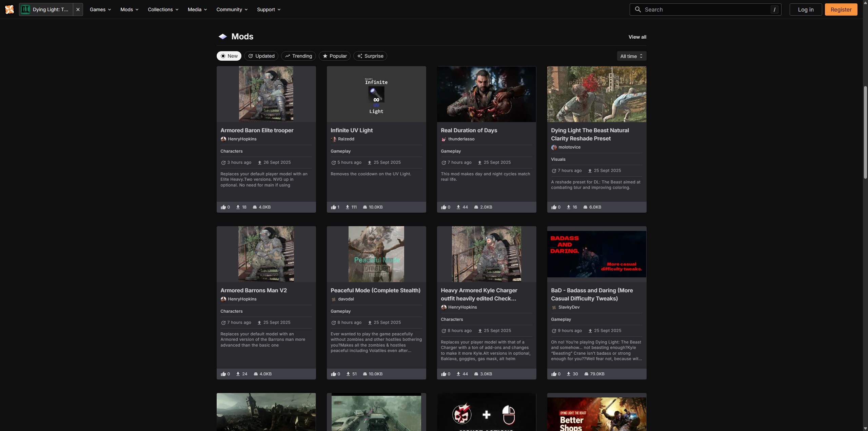Expand the Games menu
Viewport: 868px width, 431px height.
[x=100, y=9]
